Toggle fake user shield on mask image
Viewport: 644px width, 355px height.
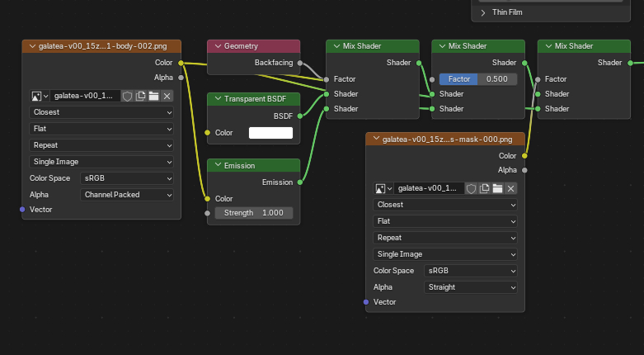pyautogui.click(x=472, y=188)
